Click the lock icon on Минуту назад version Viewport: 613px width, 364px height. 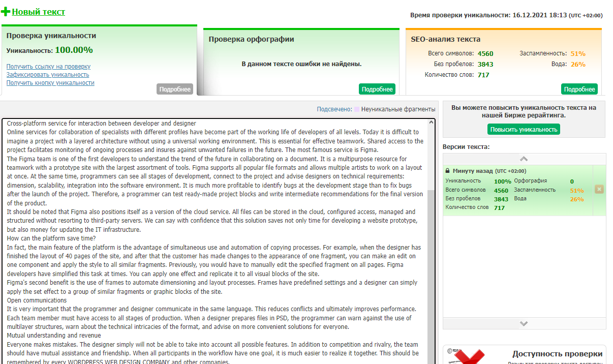point(448,171)
